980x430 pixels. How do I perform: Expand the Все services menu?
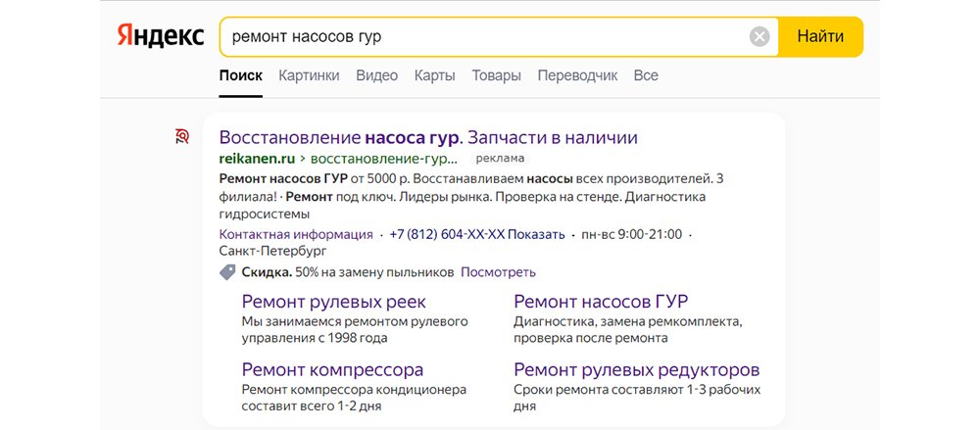point(646,75)
